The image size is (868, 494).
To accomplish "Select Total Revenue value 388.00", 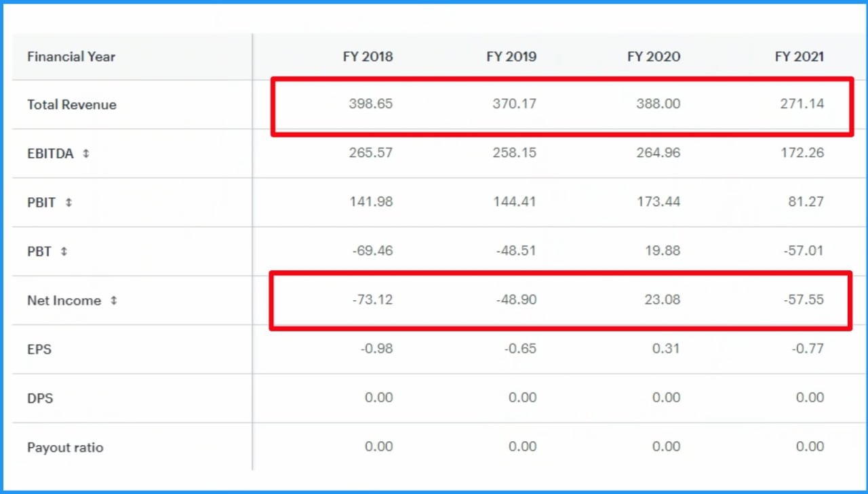I will tap(658, 104).
